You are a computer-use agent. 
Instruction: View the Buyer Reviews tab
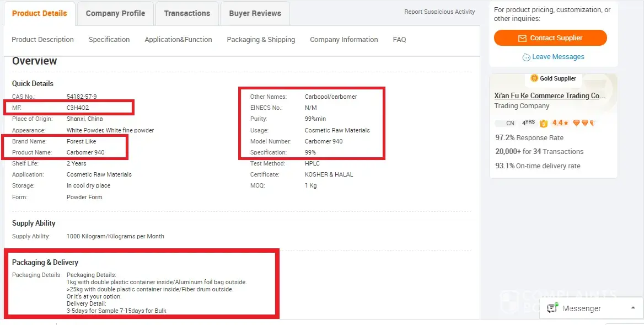[255, 13]
